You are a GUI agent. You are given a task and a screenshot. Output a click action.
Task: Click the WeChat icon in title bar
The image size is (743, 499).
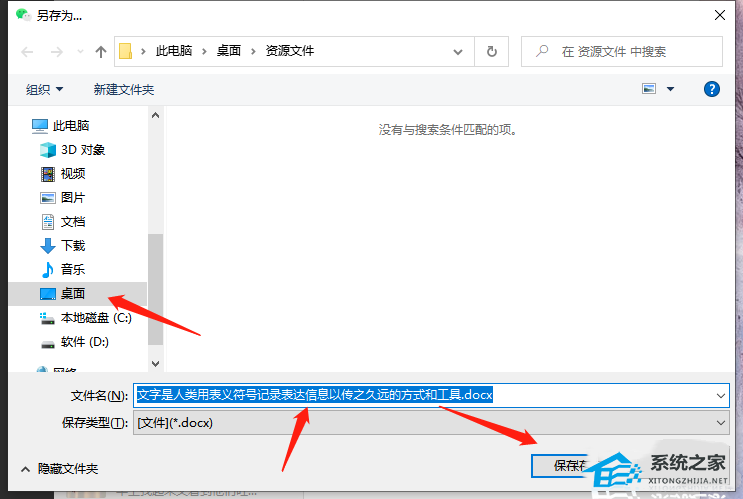(23, 15)
